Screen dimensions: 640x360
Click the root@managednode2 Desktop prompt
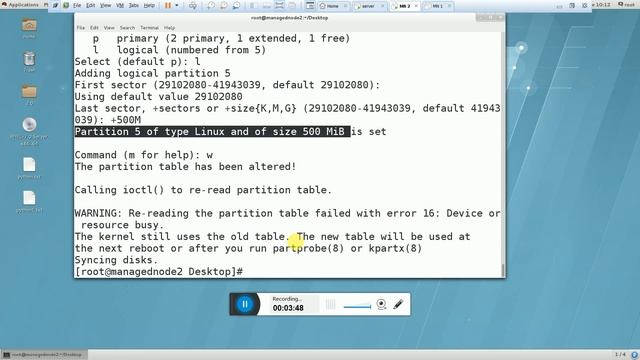click(159, 271)
